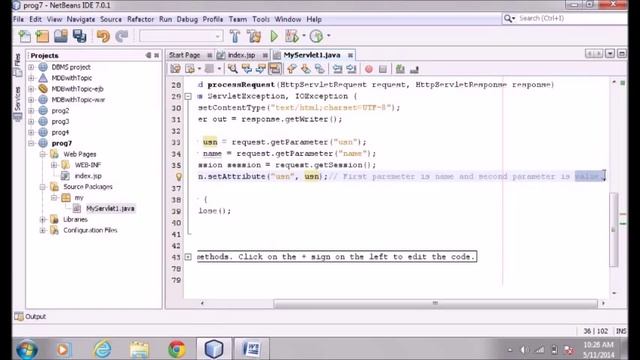Click Find Previous Occurrence editor icon
This screenshot has width=640, height=360.
click(x=247, y=69)
